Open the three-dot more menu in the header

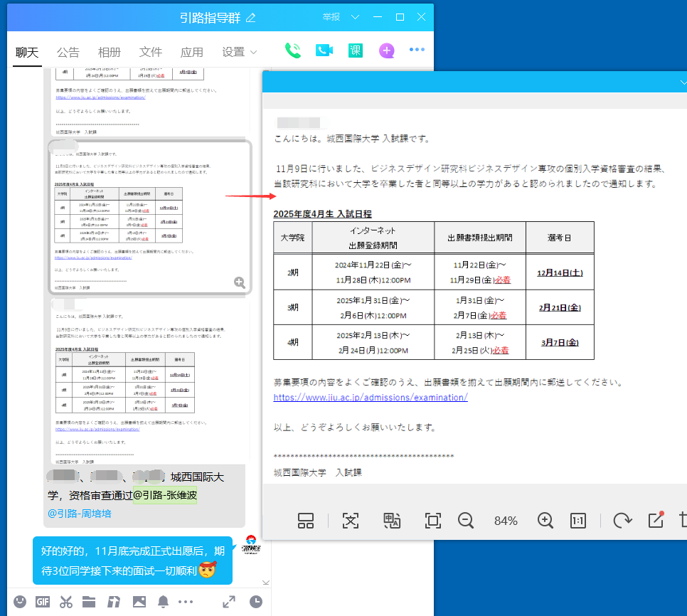tap(417, 50)
